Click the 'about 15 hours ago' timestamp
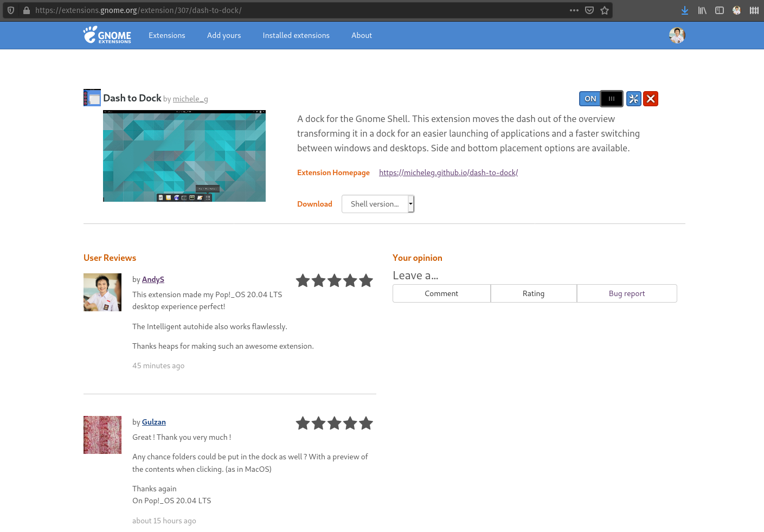 coord(164,521)
